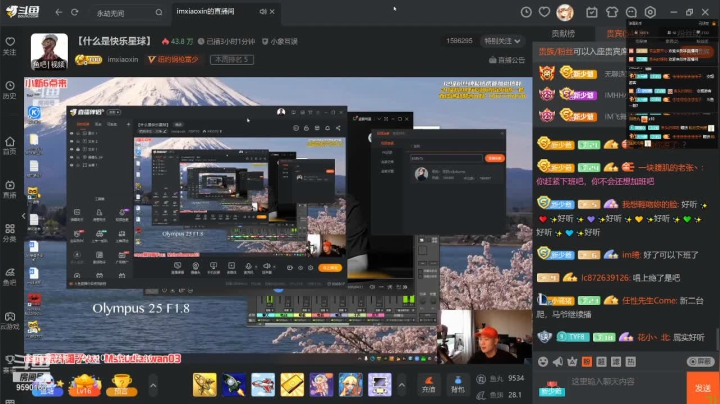Mute the imxiaoxin tab speaker icon

263,11
